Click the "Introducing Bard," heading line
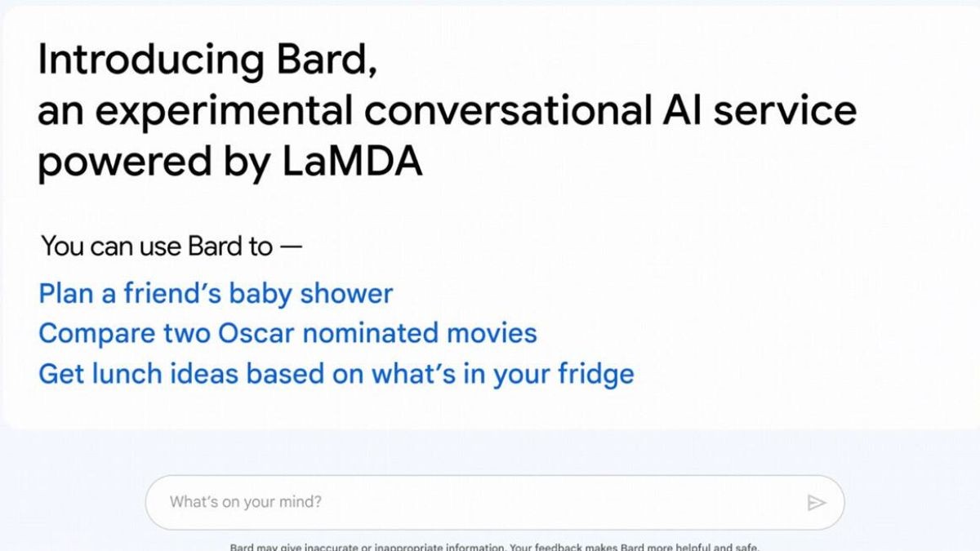Viewport: 980px width, 551px height. coord(207,60)
